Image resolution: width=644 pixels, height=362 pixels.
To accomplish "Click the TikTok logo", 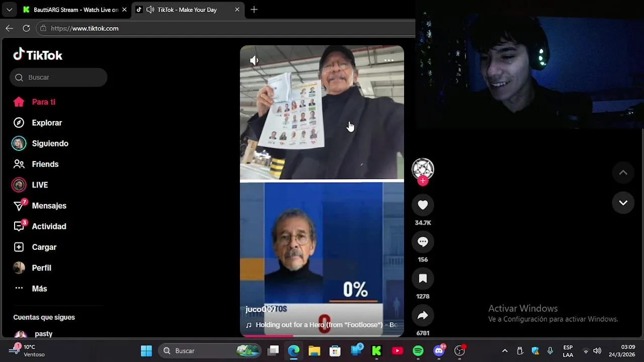I will pos(38,55).
